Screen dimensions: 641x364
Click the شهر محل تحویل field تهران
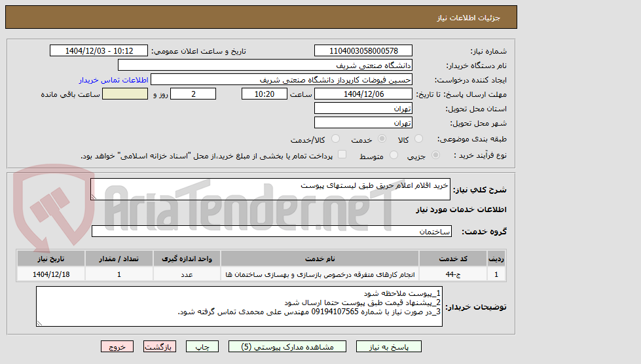(x=363, y=122)
